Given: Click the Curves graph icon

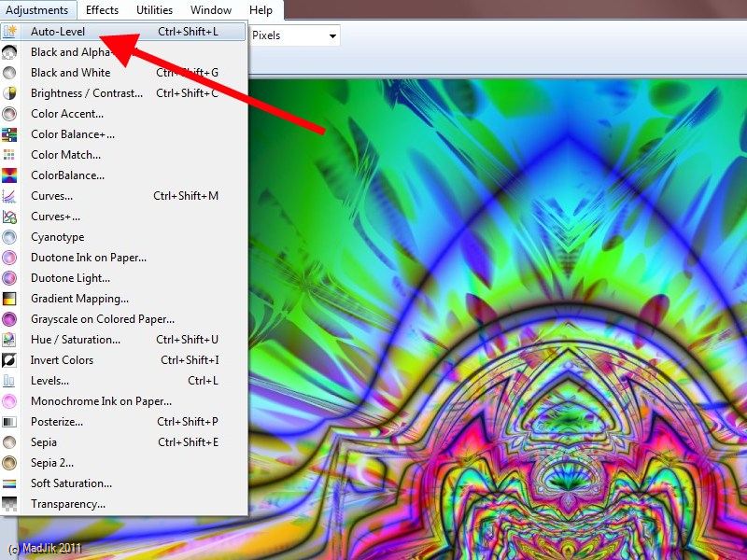Looking at the screenshot, I should pos(9,196).
